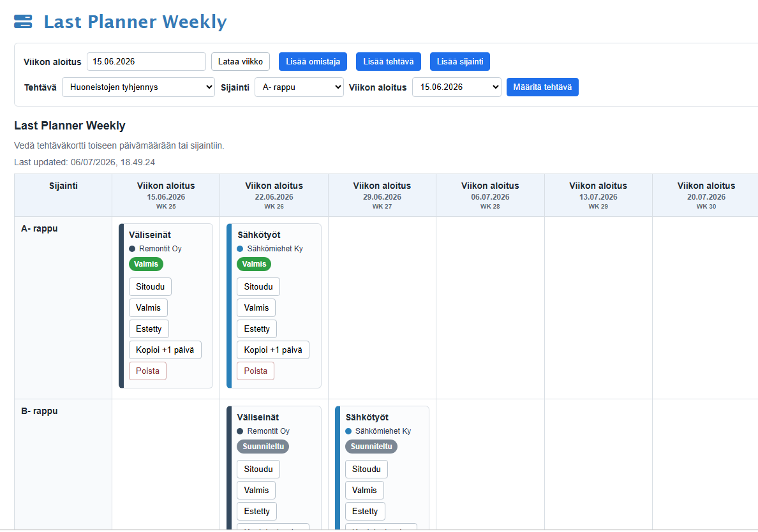Click blue owner dot beside B-rappu Sähkömiehet Ky

coord(348,431)
